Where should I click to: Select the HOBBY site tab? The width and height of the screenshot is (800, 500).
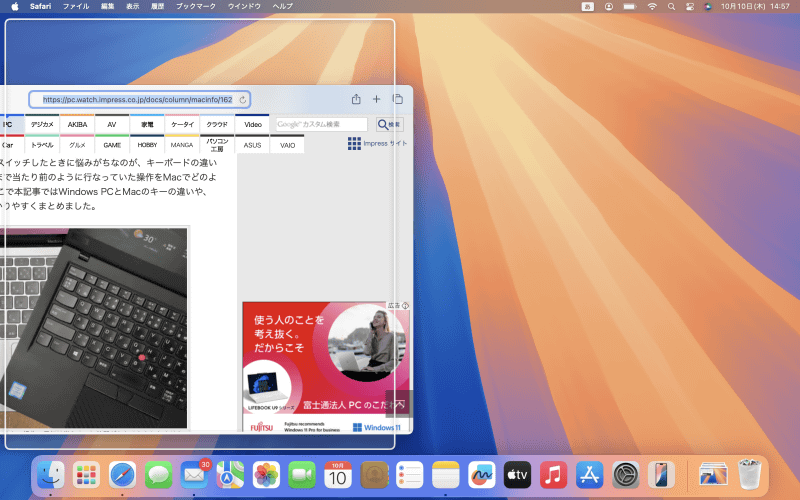pos(147,144)
